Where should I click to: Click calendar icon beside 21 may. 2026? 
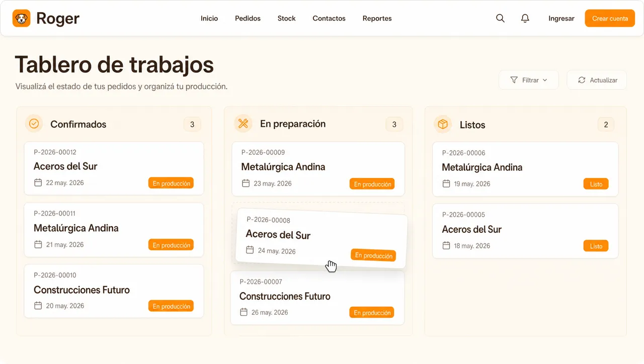click(x=38, y=244)
